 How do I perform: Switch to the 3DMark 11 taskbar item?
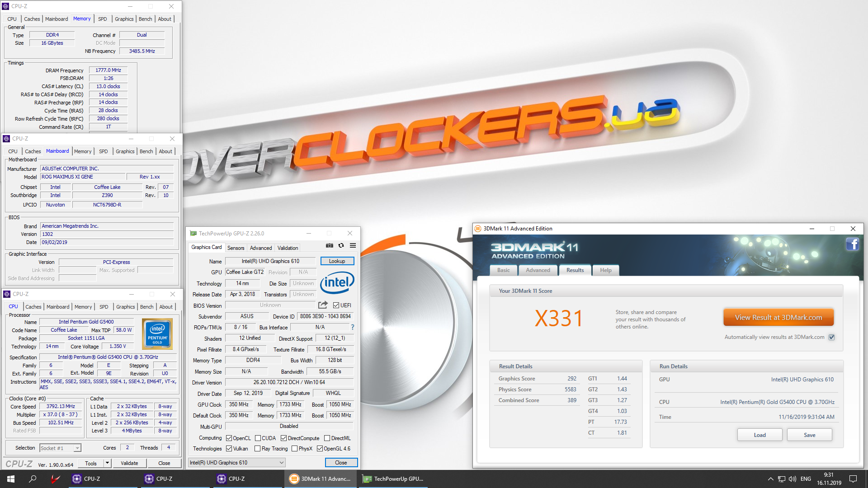[x=320, y=479]
